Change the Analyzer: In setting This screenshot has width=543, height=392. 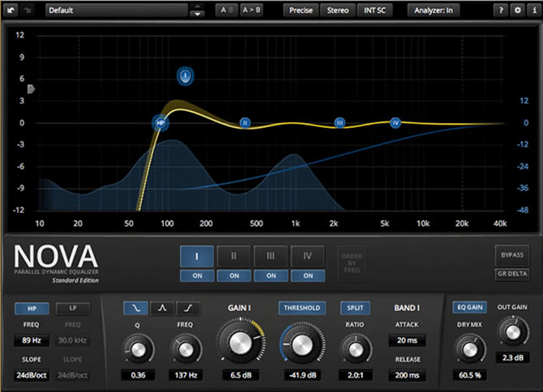(x=434, y=11)
